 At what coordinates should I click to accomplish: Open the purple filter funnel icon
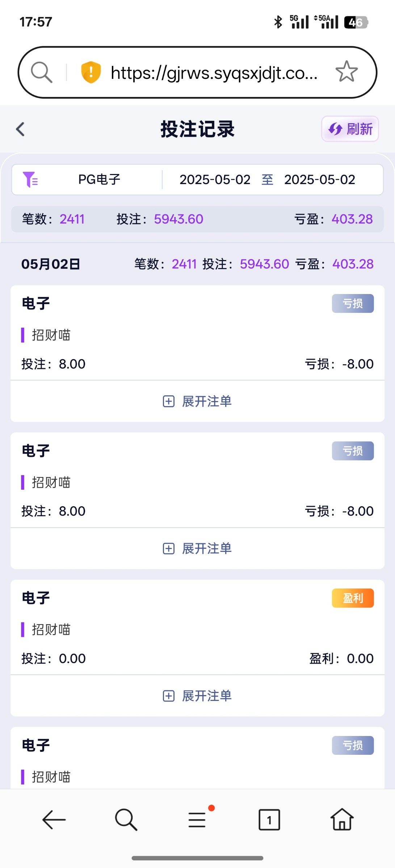tap(30, 179)
